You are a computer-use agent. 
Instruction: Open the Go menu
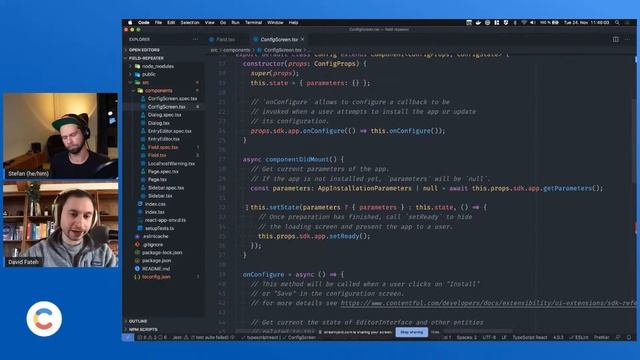[223, 23]
